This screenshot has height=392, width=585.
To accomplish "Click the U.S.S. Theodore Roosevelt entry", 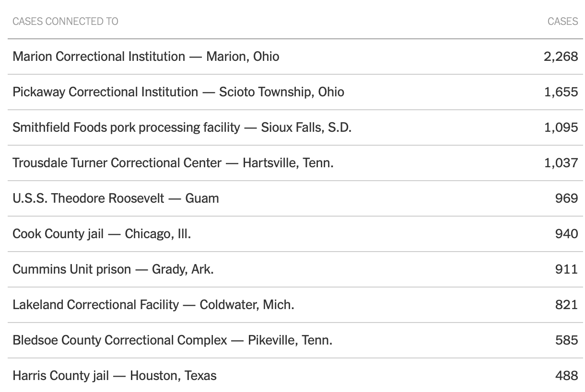I will pyautogui.click(x=116, y=198).
